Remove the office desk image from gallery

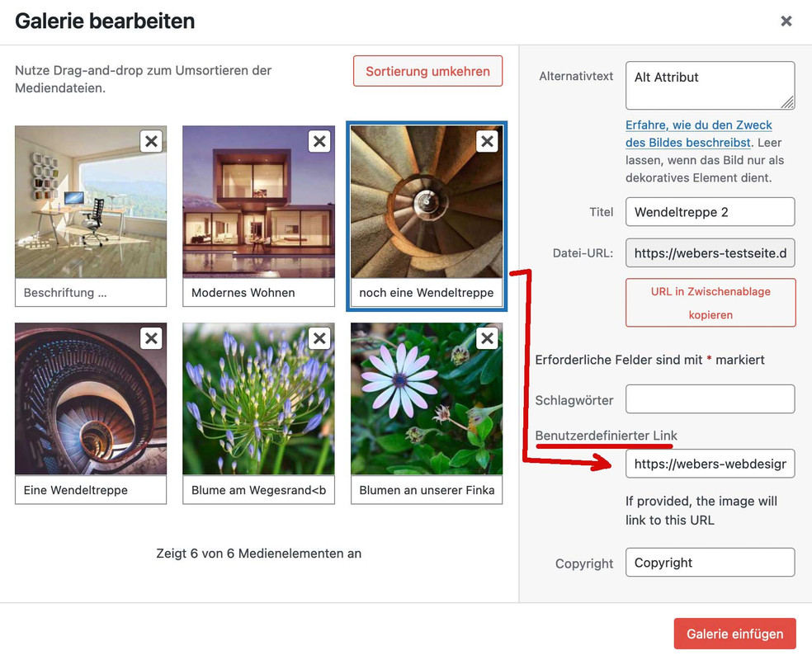pyautogui.click(x=151, y=141)
